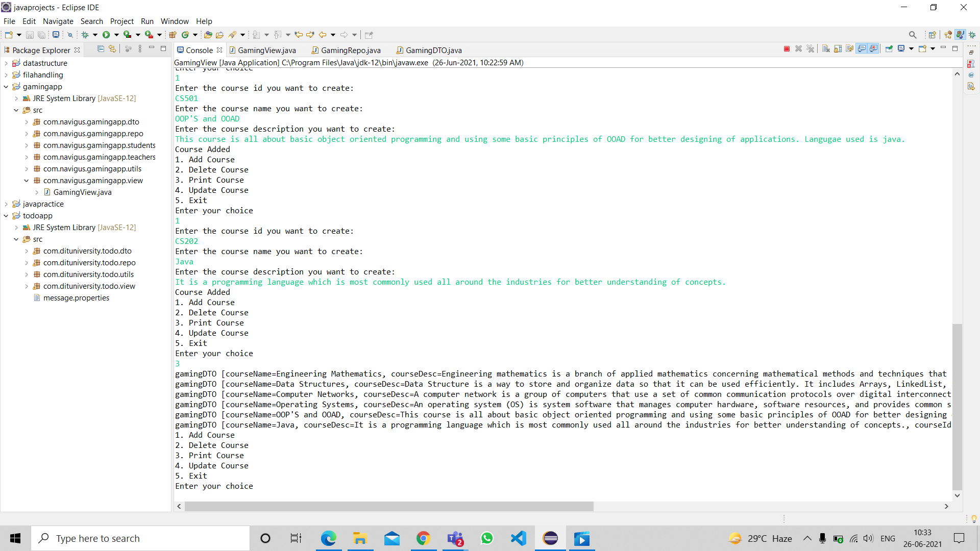This screenshot has width=980, height=551.
Task: Toggle Scroll Lock in console toolbar
Action: pos(838,49)
